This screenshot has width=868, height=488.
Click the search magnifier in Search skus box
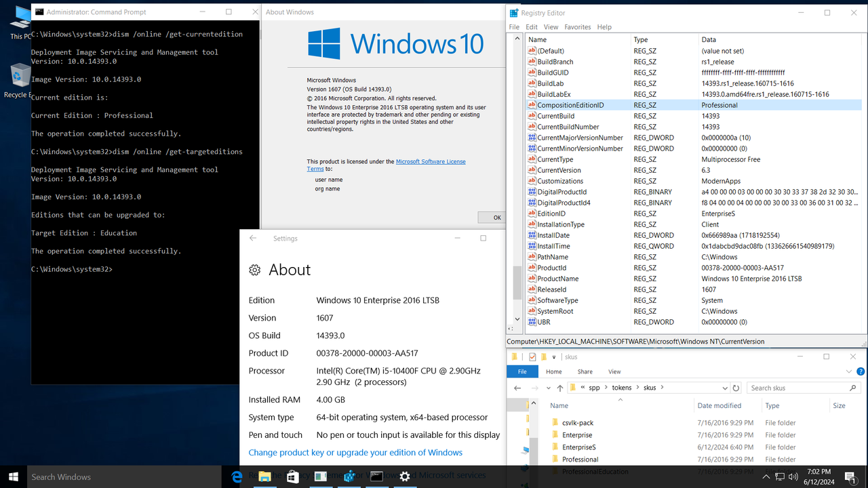pos(853,388)
